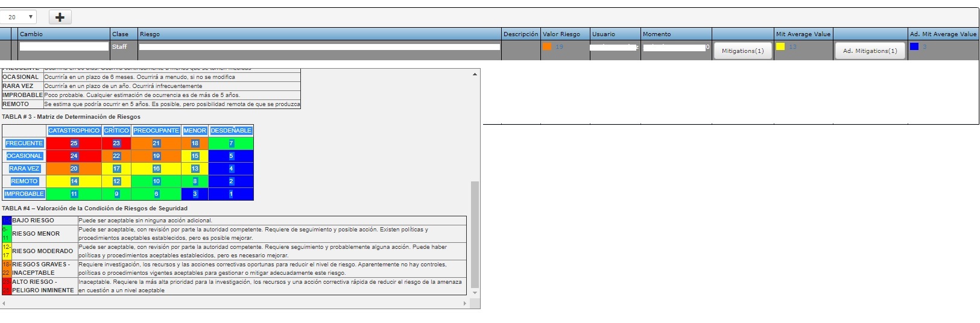Screen dimensions: 980x323
Task: Click the horizontal scroll right arrow
Action: [464, 303]
